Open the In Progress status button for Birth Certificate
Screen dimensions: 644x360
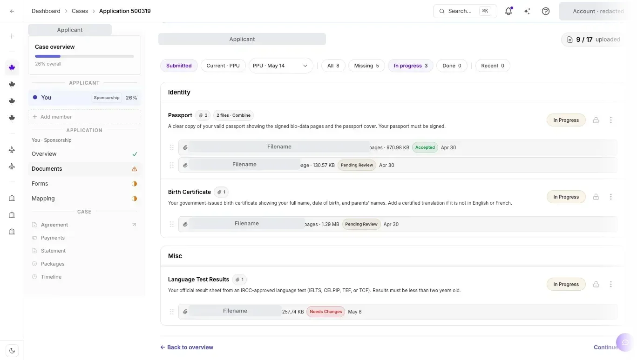[x=566, y=197]
